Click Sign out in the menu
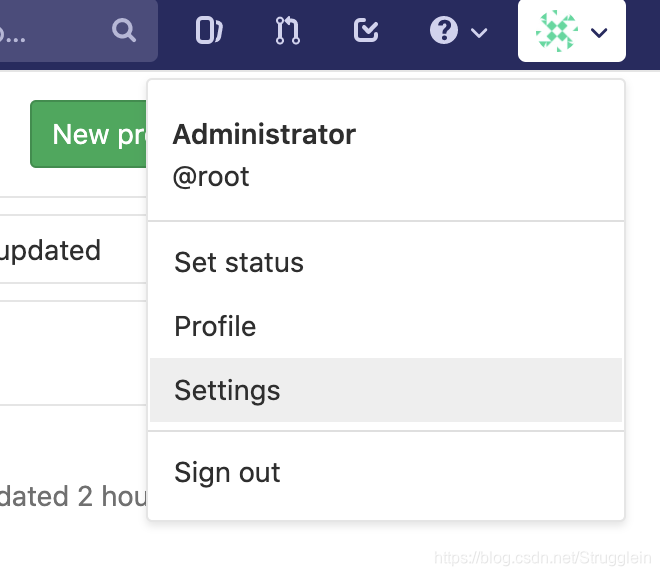Image resolution: width=660 pixels, height=576 pixels. (x=386, y=472)
